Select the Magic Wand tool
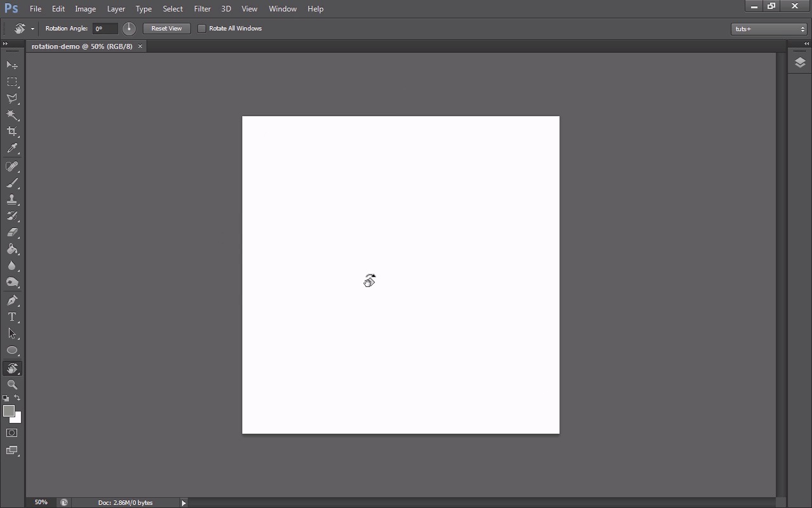Image resolution: width=812 pixels, height=508 pixels. [12, 115]
